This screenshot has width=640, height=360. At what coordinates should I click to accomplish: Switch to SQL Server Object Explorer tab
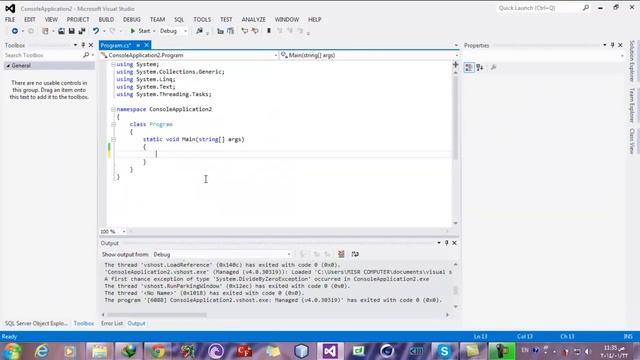(36, 323)
